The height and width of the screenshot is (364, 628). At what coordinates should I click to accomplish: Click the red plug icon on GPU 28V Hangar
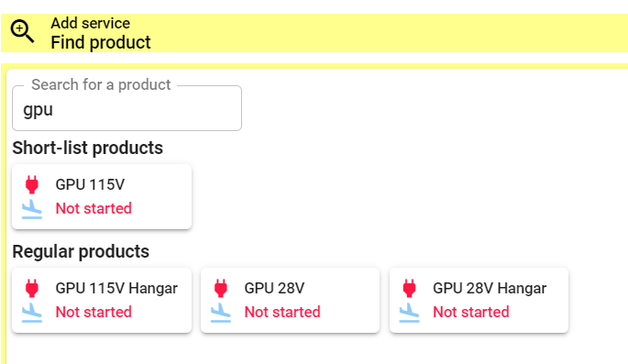[409, 288]
